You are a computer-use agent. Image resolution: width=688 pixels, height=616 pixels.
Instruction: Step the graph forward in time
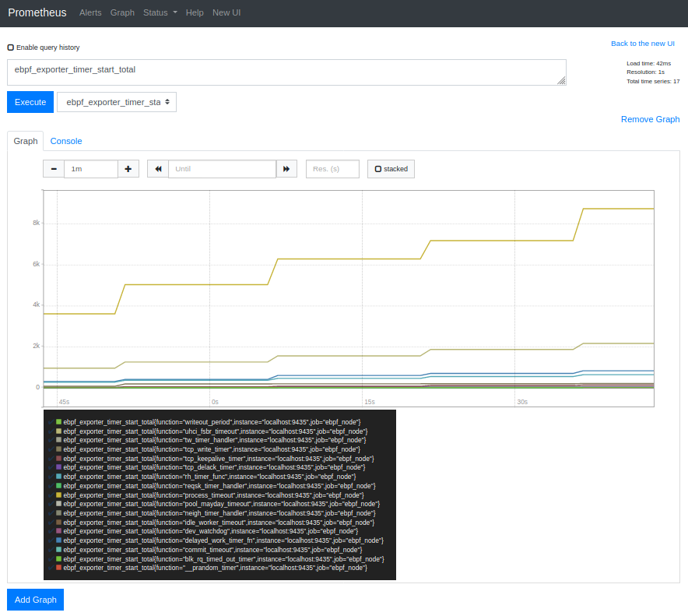tap(286, 168)
